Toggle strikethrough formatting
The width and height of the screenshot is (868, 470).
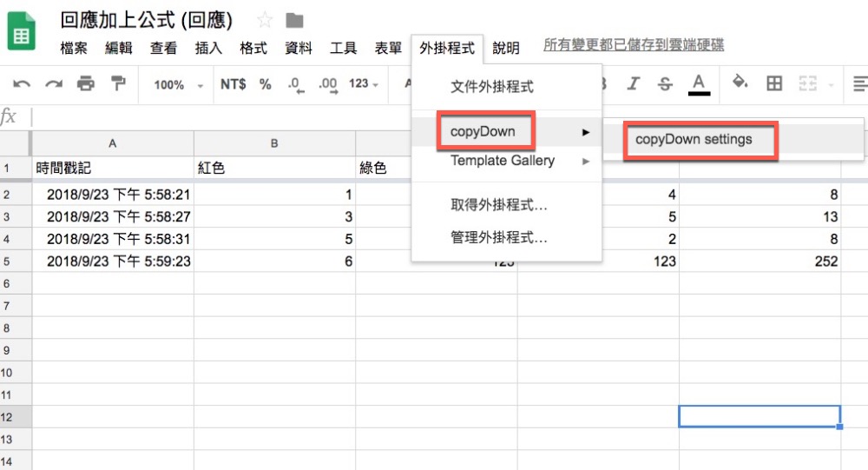point(665,83)
